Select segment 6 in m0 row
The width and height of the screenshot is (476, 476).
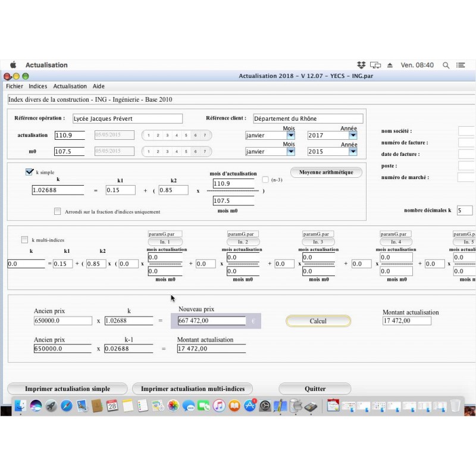tap(196, 151)
